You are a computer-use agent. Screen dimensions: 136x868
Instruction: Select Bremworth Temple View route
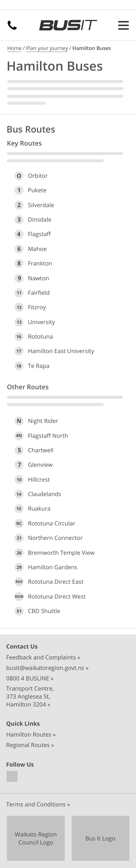point(61,553)
